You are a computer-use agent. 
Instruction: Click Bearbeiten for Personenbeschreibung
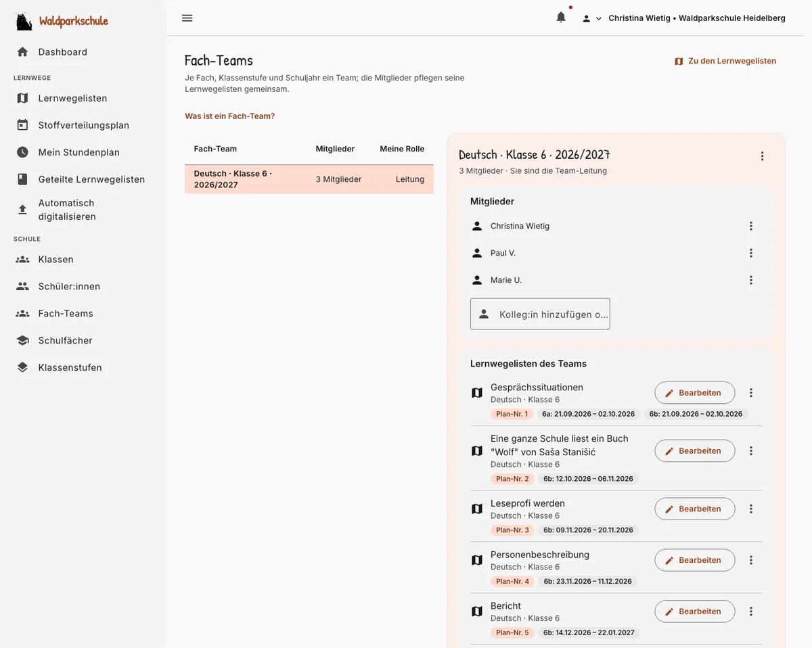coord(695,561)
